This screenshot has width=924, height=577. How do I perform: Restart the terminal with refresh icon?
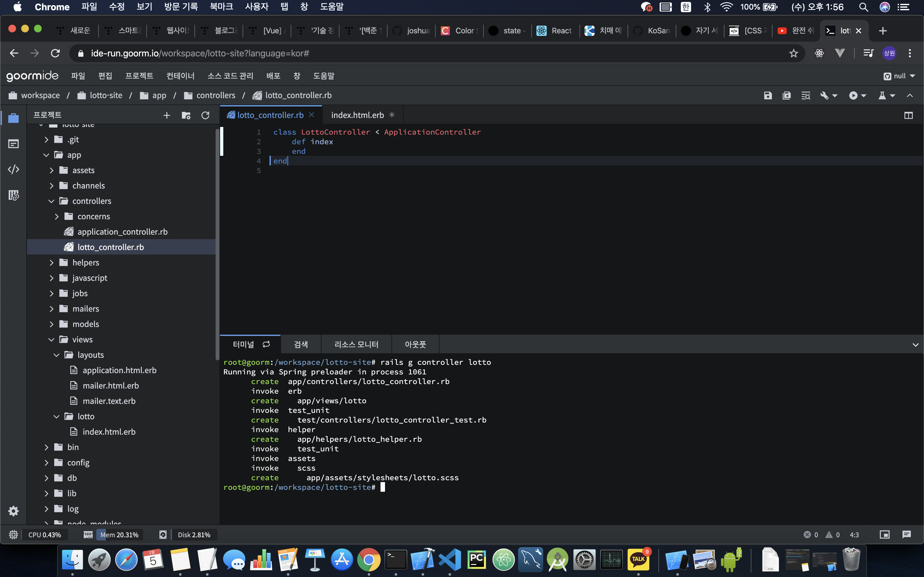coord(266,344)
